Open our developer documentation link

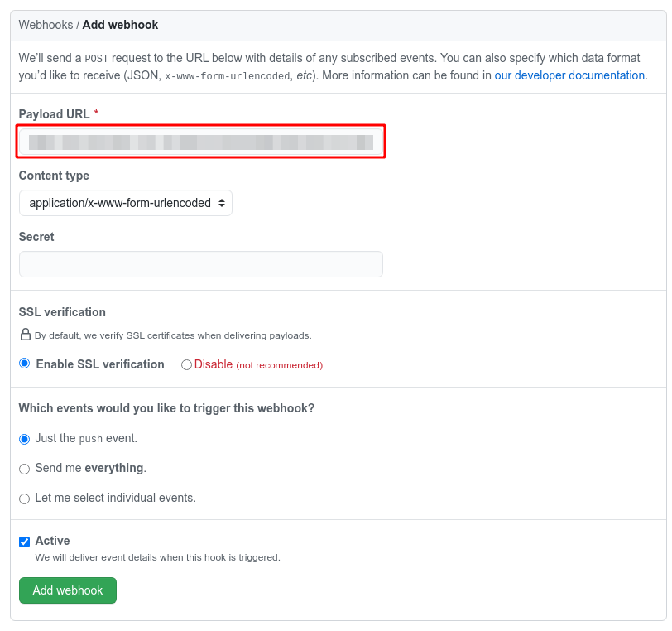click(569, 75)
